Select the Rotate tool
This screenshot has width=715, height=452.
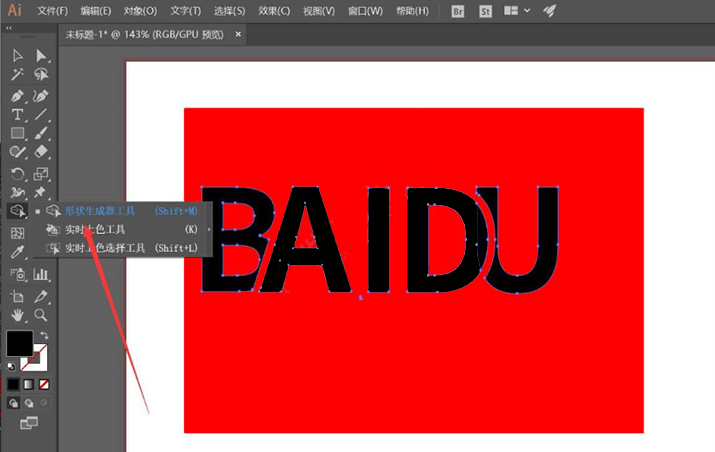(x=17, y=174)
